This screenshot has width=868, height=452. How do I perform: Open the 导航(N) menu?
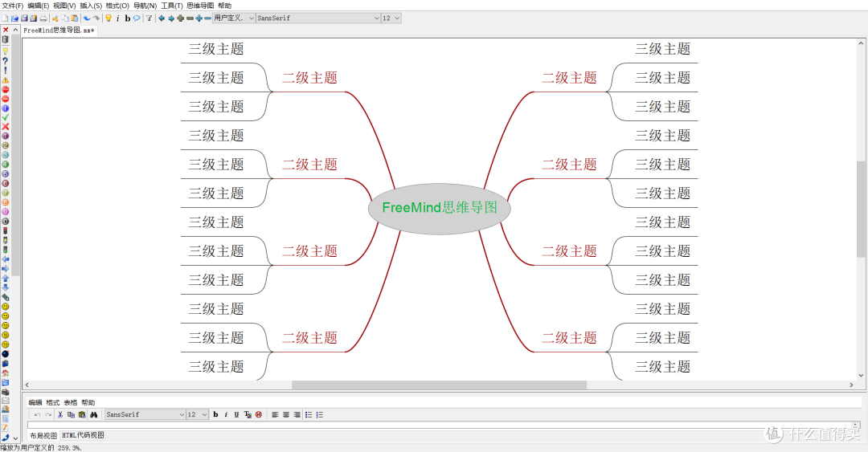tap(145, 6)
